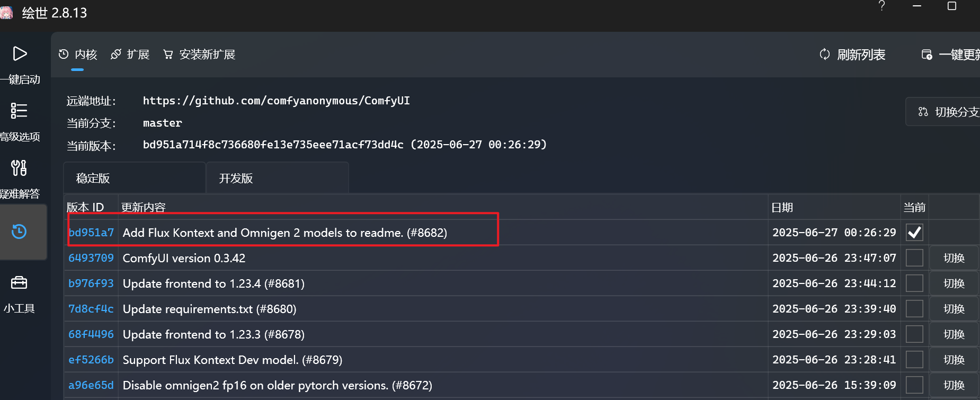
Task: Switch to the 内核 tab
Action: tap(78, 55)
